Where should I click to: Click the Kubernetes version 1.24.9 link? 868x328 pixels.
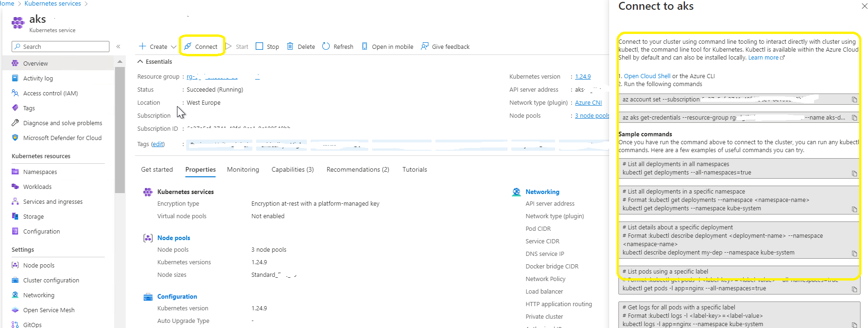(x=583, y=76)
